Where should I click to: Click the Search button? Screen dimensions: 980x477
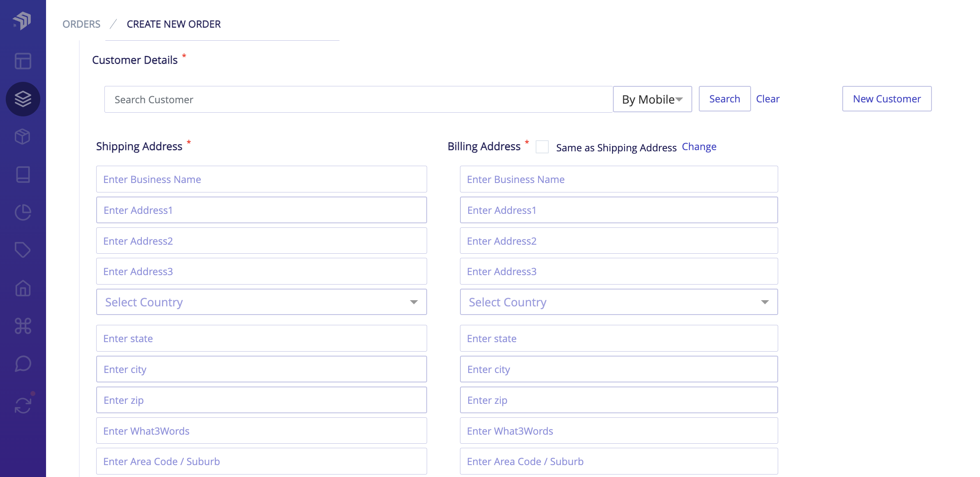coord(724,99)
